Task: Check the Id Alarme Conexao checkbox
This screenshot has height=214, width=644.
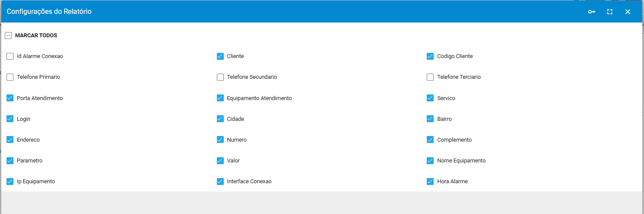Action: click(x=10, y=56)
